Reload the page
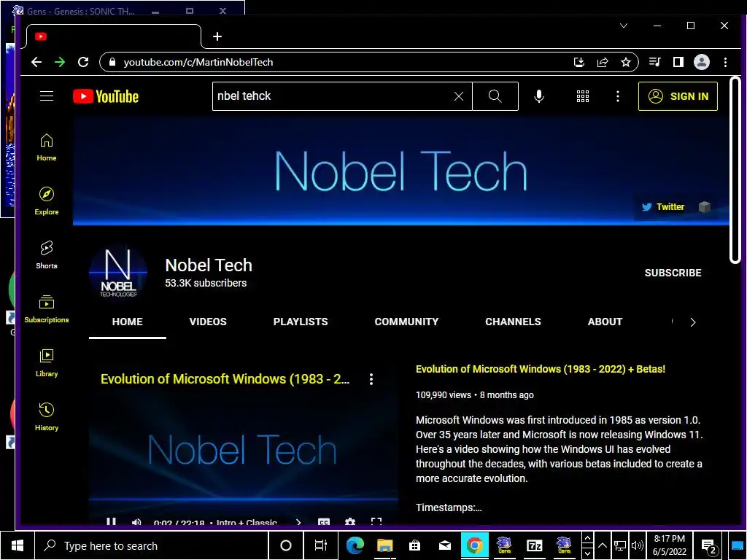The image size is (747, 560). click(x=83, y=62)
